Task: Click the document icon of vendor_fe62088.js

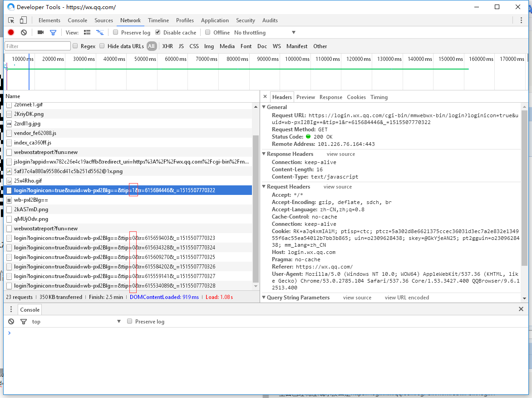Action: (x=9, y=133)
